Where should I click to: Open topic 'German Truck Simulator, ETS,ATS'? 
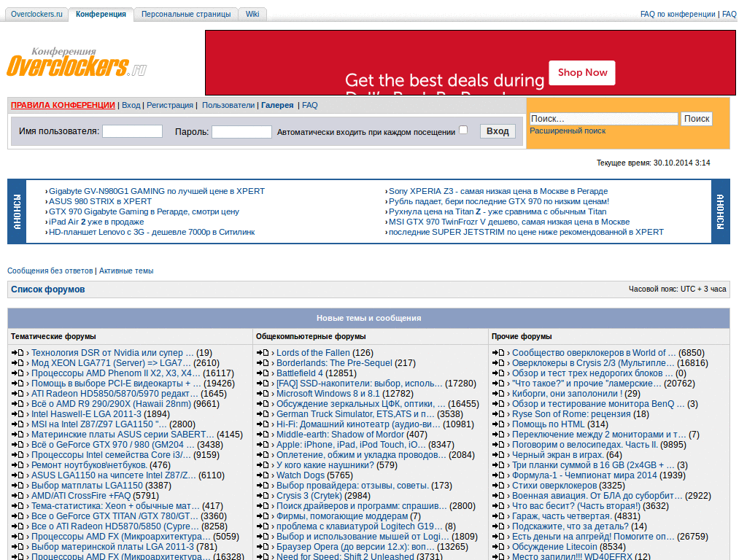(x=355, y=414)
